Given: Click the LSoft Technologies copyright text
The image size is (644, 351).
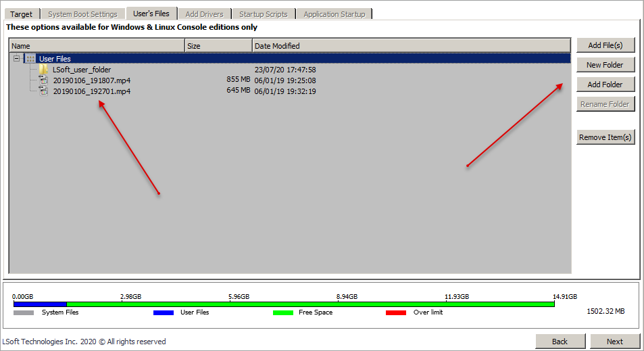Looking at the screenshot, I should (84, 342).
